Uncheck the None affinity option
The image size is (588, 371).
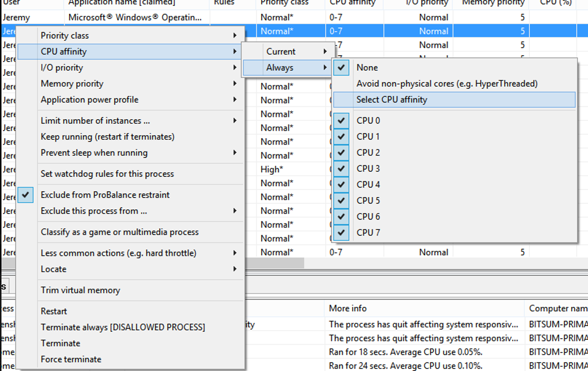(x=341, y=67)
